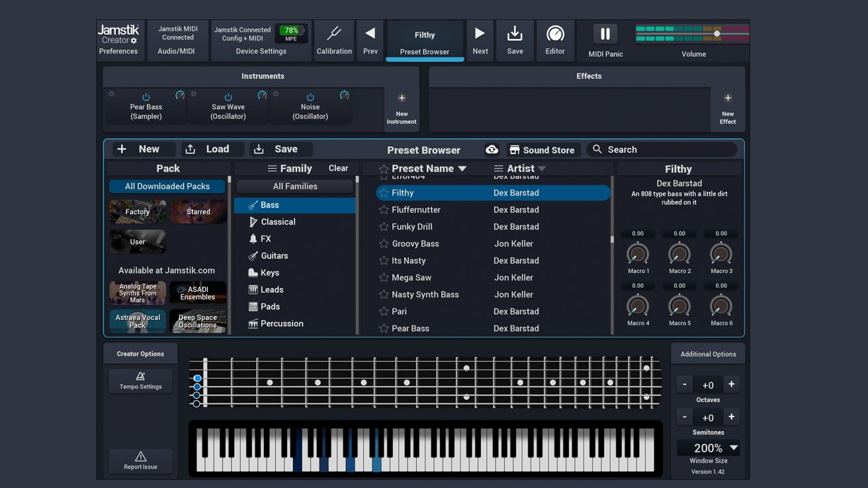This screenshot has height=488, width=868.
Task: Go to the previous preset
Action: [x=370, y=40]
